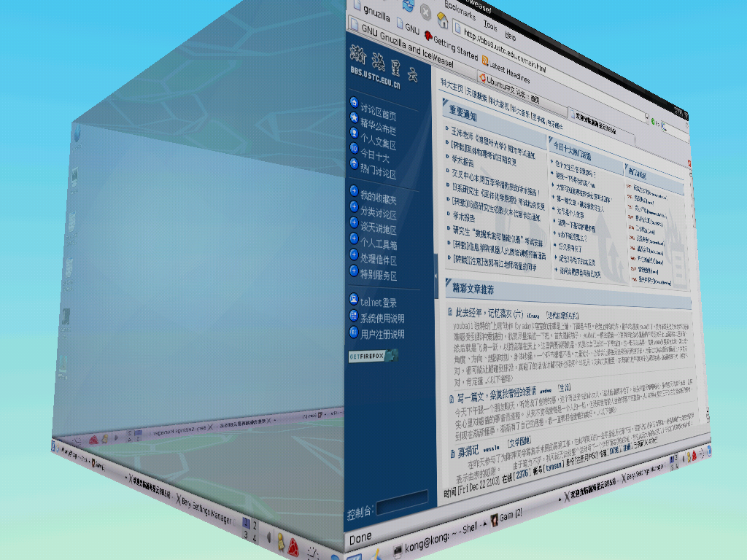Open the GNU bookmark in bookmarks toolbar
Image resolution: width=747 pixels, height=560 pixels.
408,26
